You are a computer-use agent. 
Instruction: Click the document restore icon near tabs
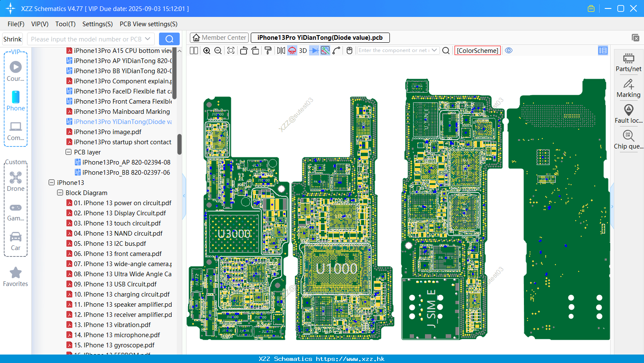pyautogui.click(x=635, y=38)
